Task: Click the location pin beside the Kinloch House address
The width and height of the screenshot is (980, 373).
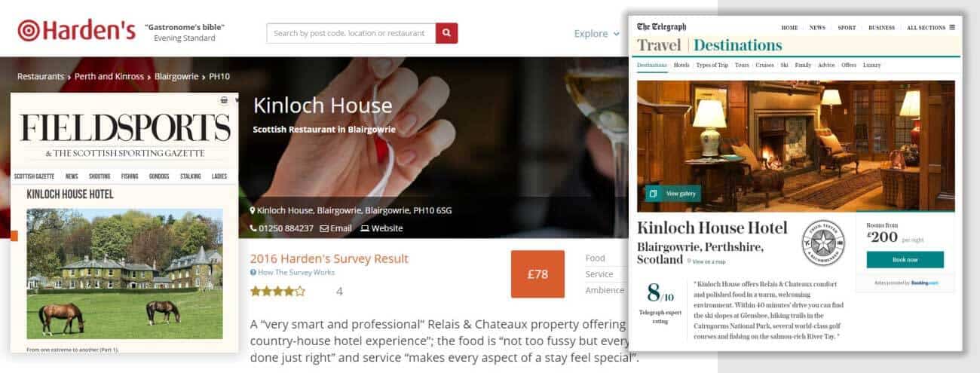Action: [253, 210]
